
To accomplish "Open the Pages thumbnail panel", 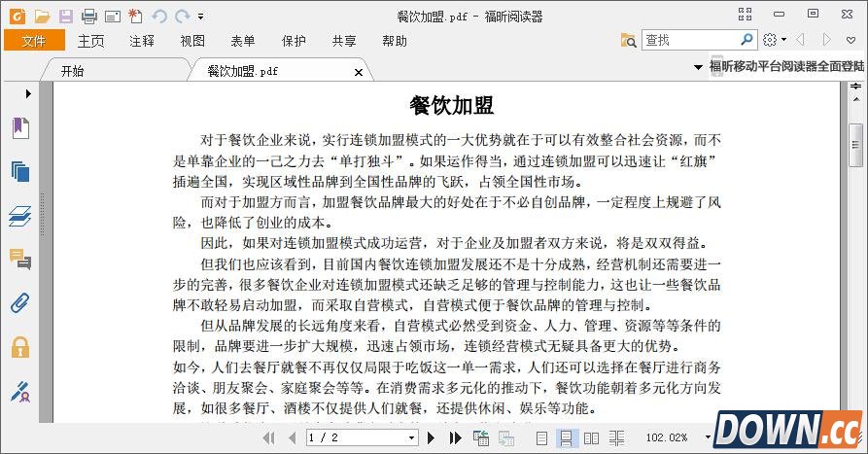I will click(20, 172).
